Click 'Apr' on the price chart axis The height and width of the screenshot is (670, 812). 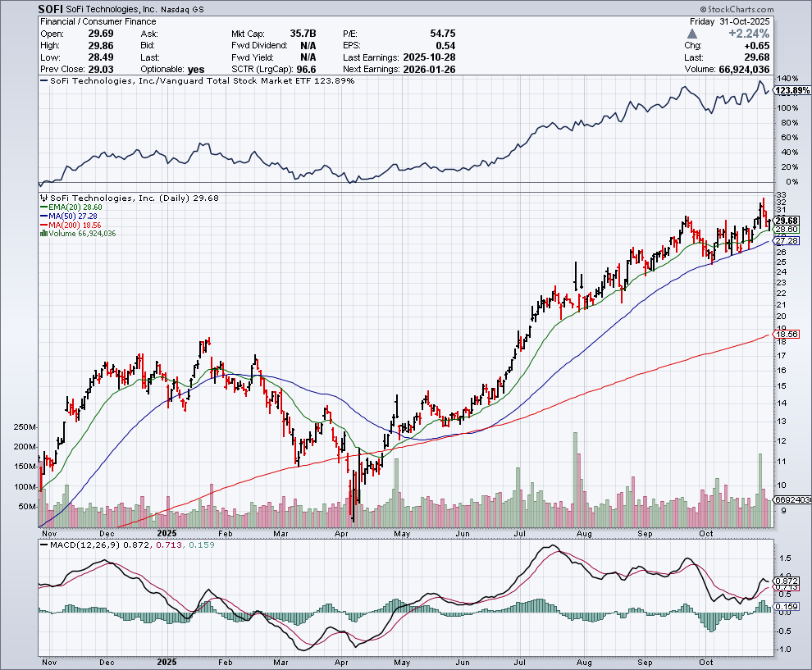(x=341, y=533)
